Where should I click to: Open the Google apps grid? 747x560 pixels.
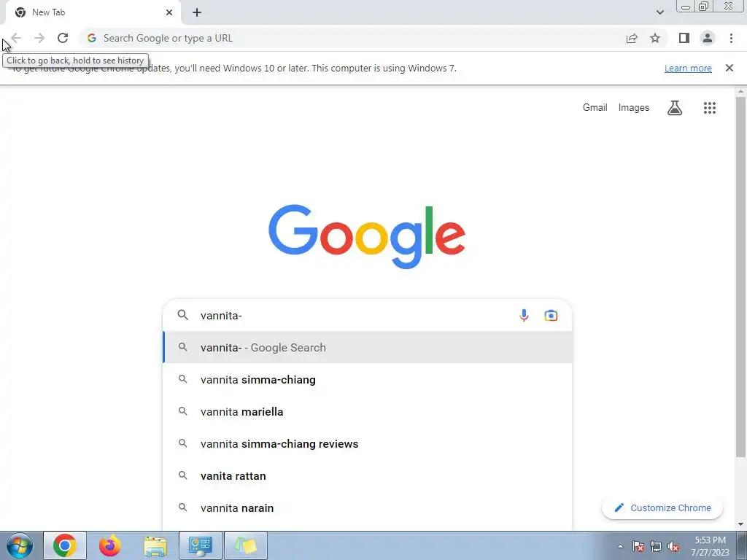709,108
